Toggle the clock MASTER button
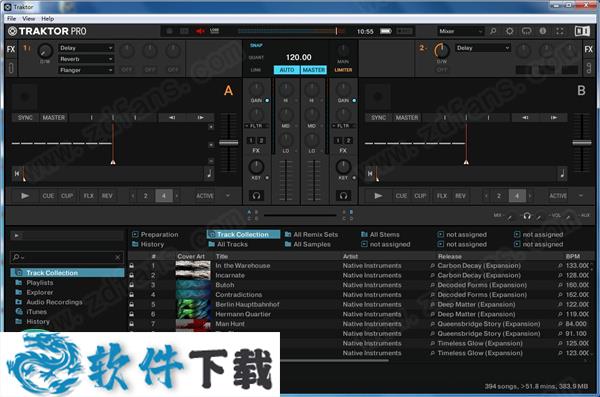The height and width of the screenshot is (397, 600). [x=313, y=70]
